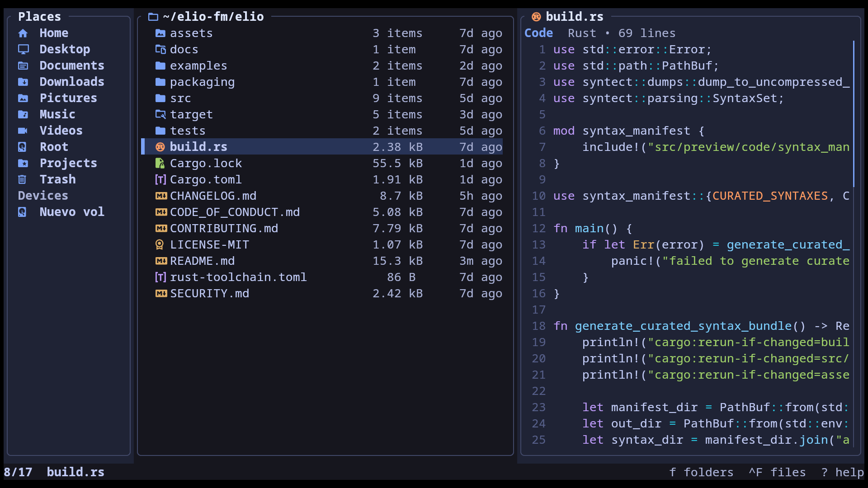Select the assets folder name
868x488 pixels.
[191, 33]
